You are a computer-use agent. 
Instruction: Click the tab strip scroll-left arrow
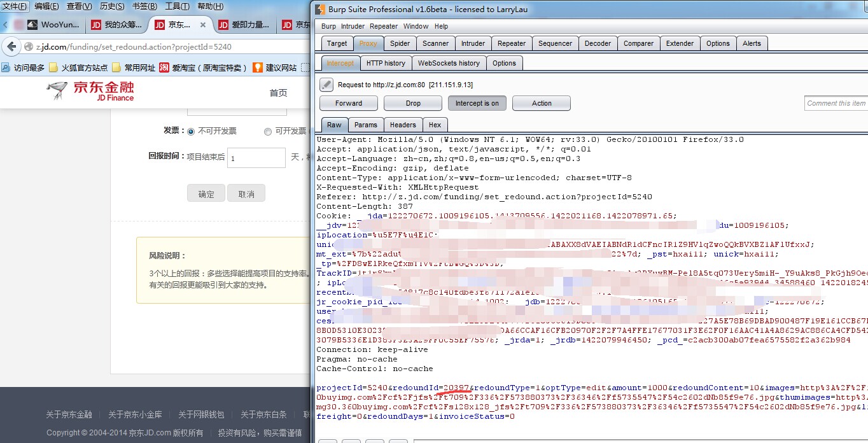click(5, 25)
